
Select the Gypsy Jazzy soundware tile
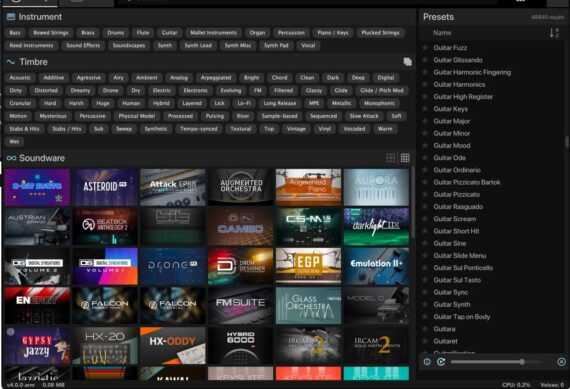tap(37, 345)
